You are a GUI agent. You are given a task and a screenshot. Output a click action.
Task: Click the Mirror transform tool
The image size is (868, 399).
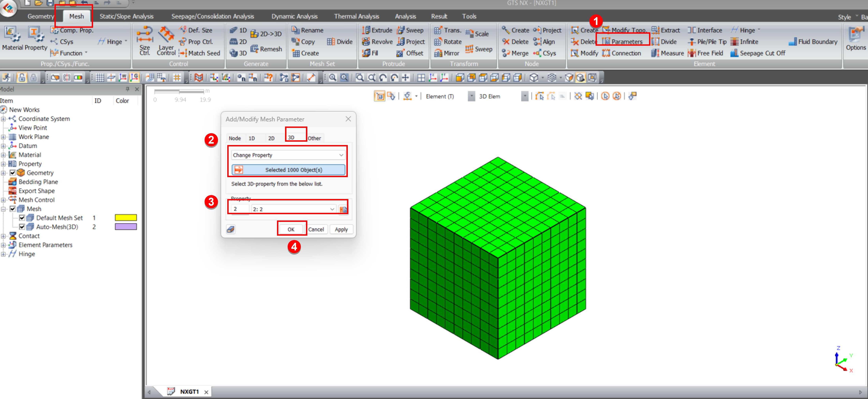pos(447,53)
